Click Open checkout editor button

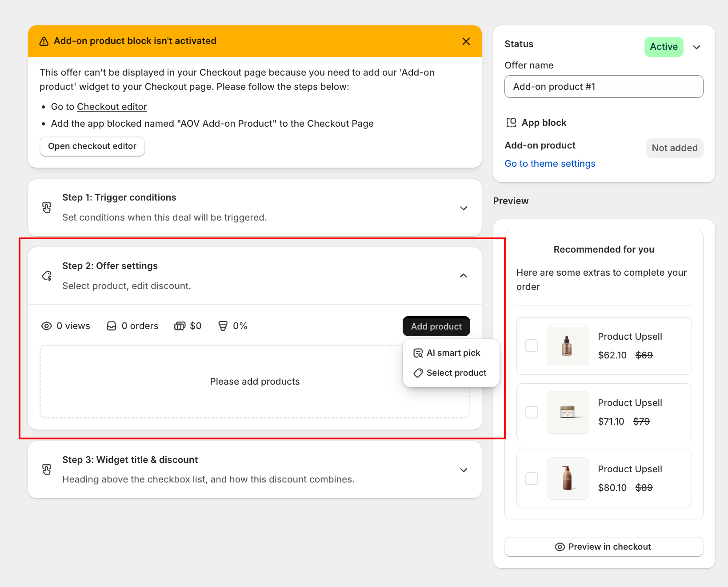pyautogui.click(x=92, y=146)
